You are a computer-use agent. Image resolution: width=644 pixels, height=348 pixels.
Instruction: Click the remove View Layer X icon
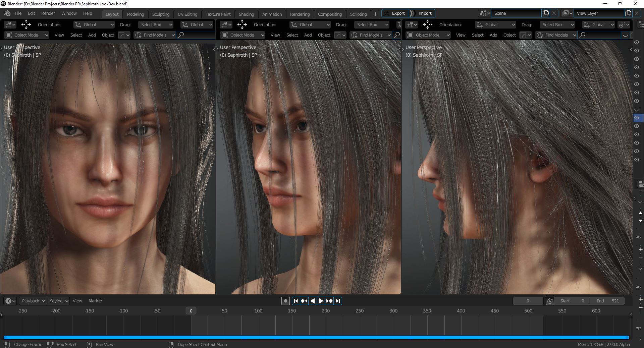[x=637, y=13]
